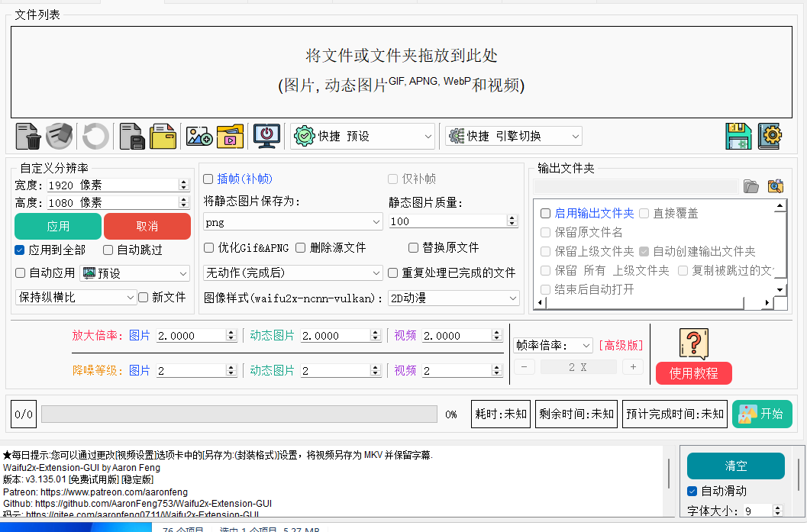
Task: Change static image format from png
Action: click(292, 221)
